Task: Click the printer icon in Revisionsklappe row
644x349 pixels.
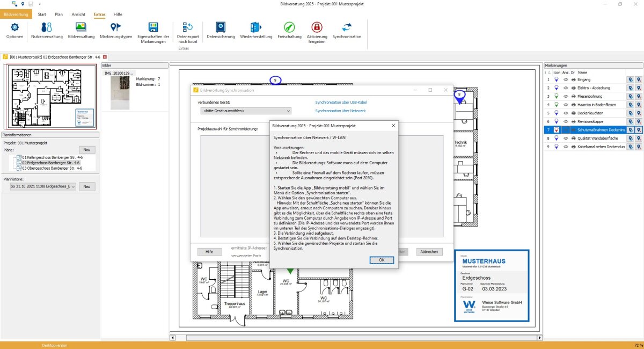Action: pos(573,121)
